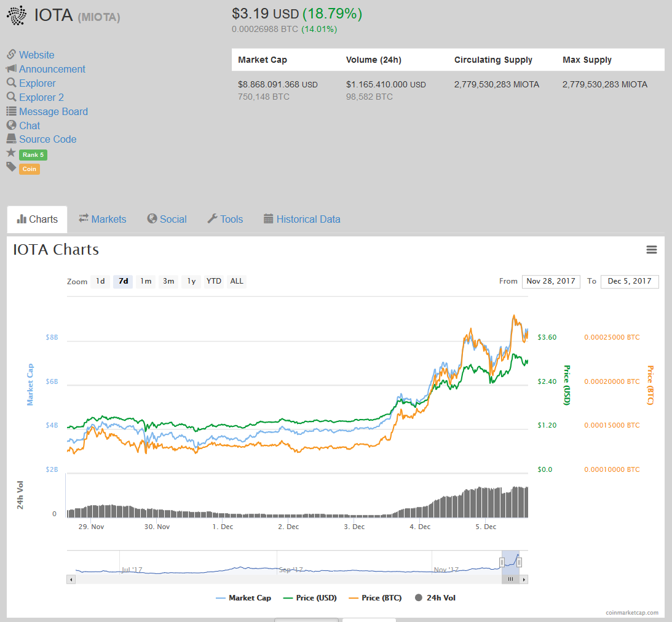Click the exchange arrows icon by Markets
The width and height of the screenshot is (672, 622).
click(x=84, y=218)
